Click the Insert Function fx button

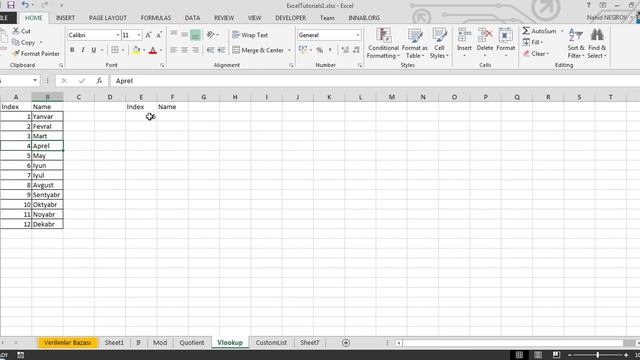99,81
